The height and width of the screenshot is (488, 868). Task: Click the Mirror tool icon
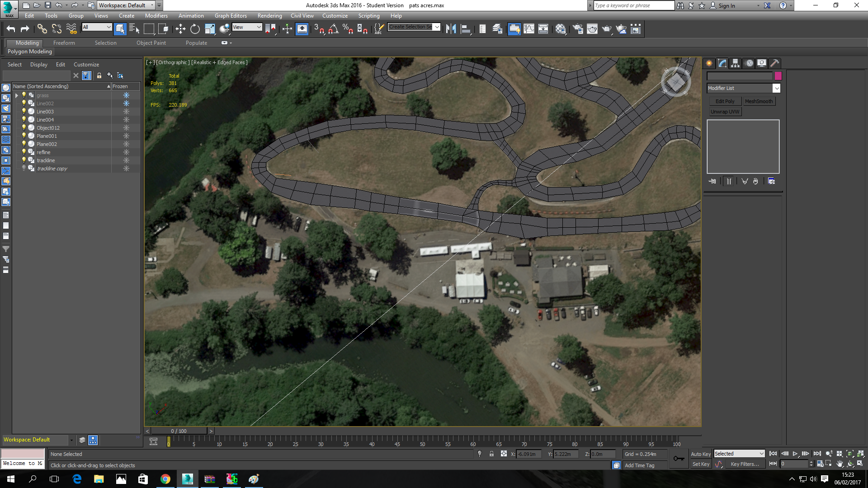[451, 29]
